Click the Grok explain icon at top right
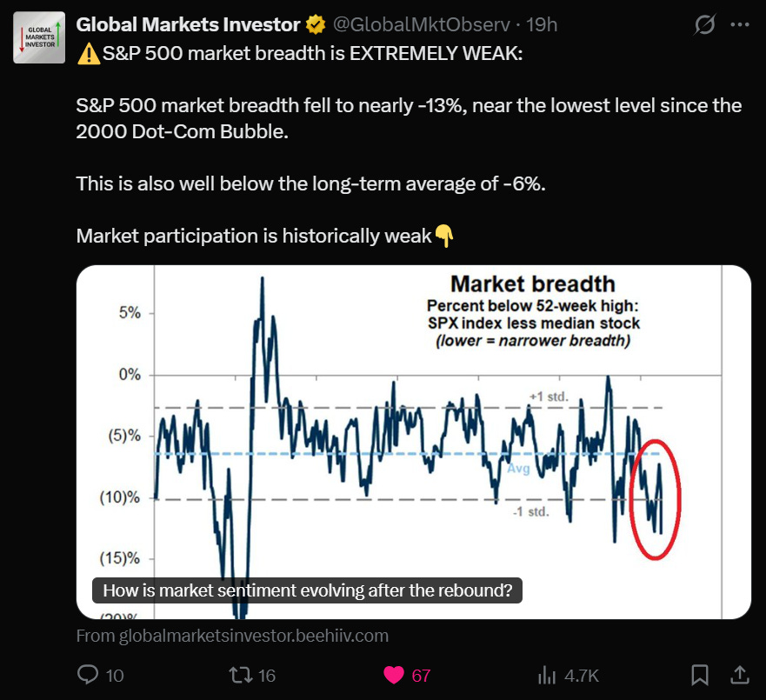This screenshot has height=700, width=766. pos(704,24)
